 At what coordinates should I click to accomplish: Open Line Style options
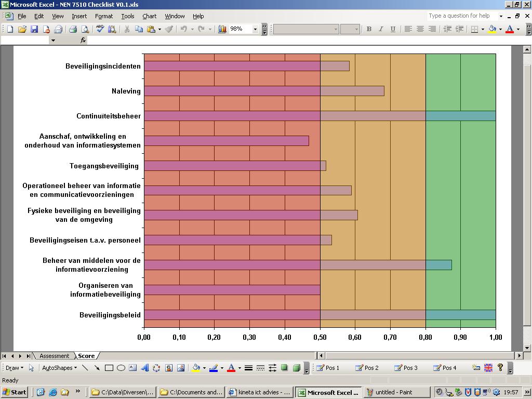[x=248, y=368]
